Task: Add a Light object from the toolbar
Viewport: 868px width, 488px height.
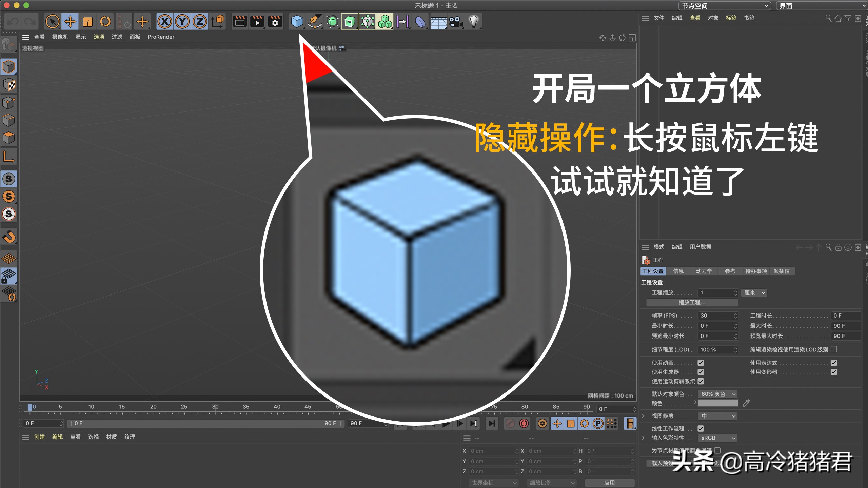Action: 474,21
